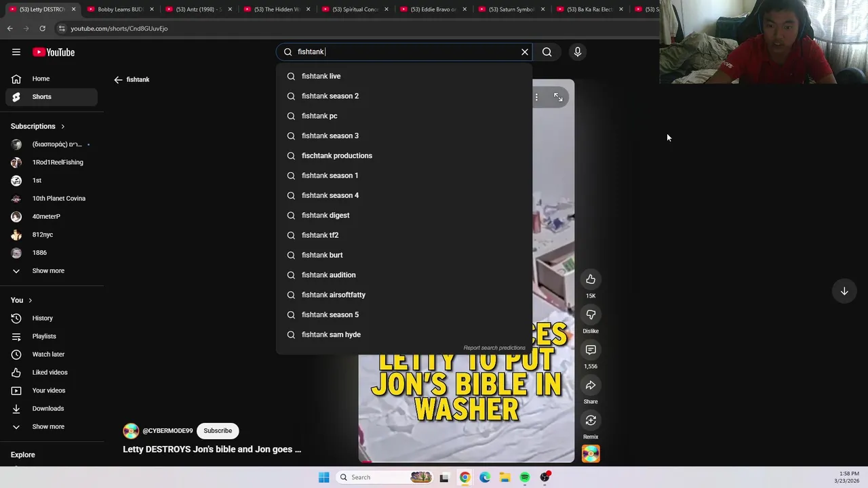Open Liked videos
The height and width of the screenshot is (488, 868).
point(52,372)
